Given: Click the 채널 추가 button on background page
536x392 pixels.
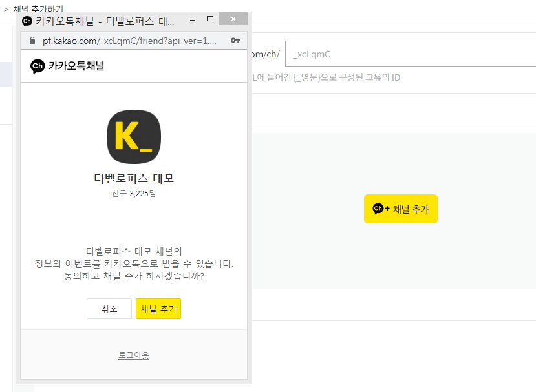Looking at the screenshot, I should 401,209.
